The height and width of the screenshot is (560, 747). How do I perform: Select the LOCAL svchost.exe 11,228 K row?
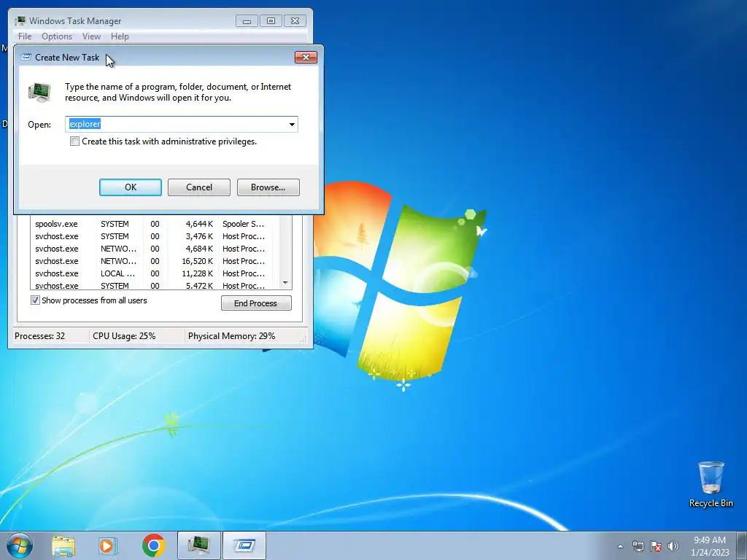click(x=155, y=273)
